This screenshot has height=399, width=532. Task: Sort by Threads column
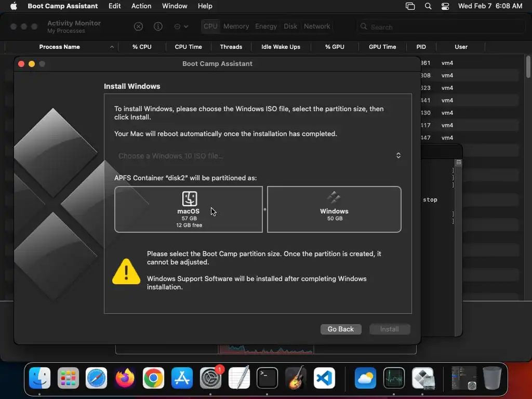click(231, 47)
